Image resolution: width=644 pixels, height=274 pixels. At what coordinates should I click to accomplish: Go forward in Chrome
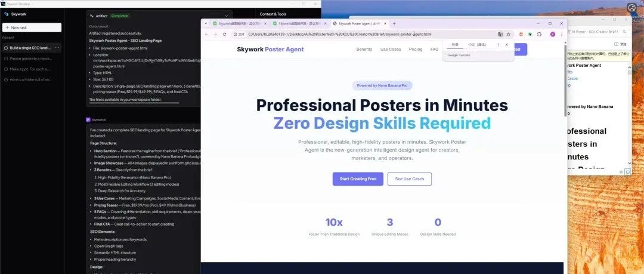(215, 34)
